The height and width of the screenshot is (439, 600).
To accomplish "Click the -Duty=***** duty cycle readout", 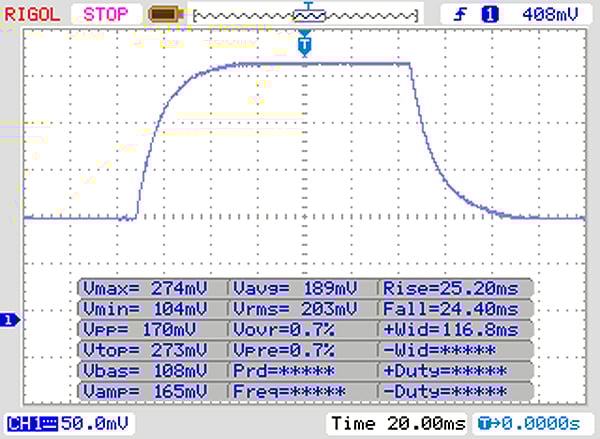I will tap(445, 391).
